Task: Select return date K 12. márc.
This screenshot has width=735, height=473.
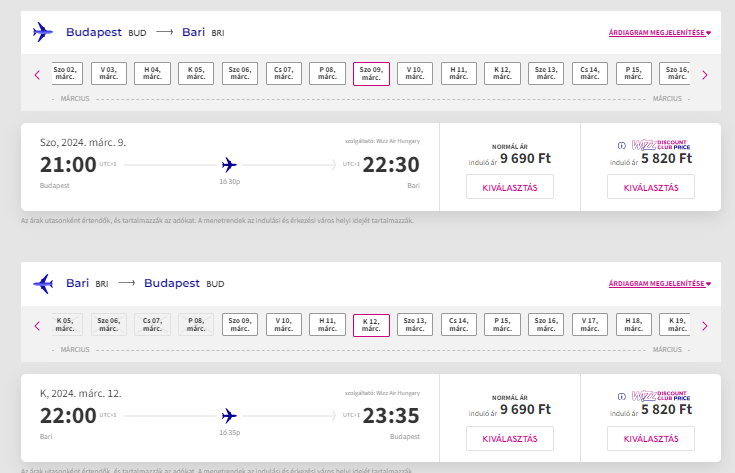Action: click(371, 325)
